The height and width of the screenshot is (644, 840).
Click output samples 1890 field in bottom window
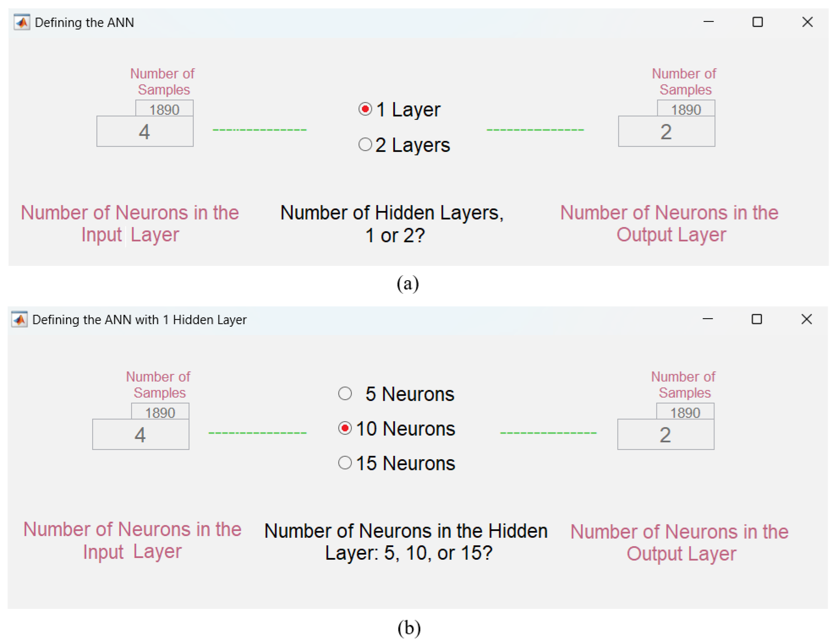pyautogui.click(x=685, y=412)
